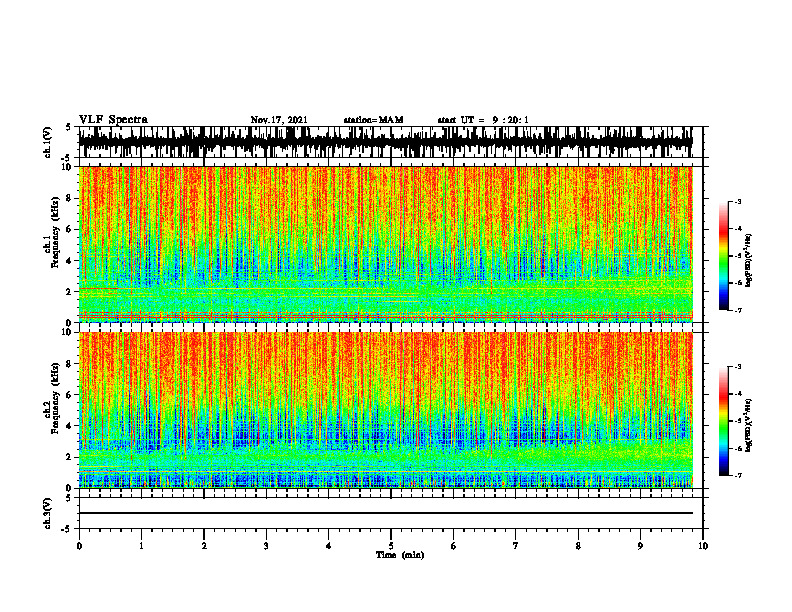
Task: Click the 1 minute tick label
Action: [x=141, y=546]
